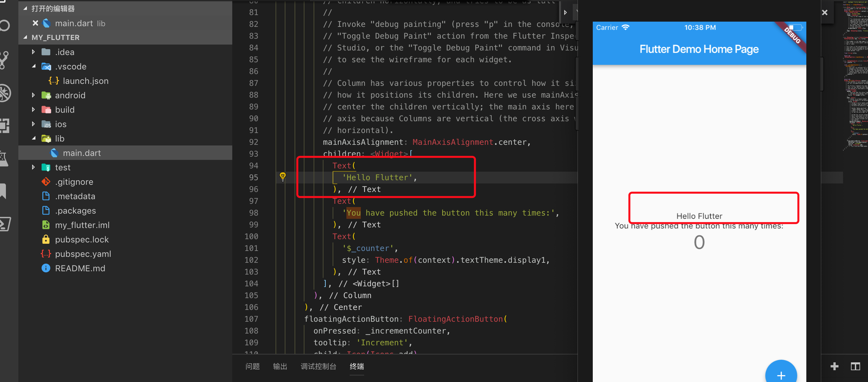Open pubspec.yaml in the explorer

[83, 254]
